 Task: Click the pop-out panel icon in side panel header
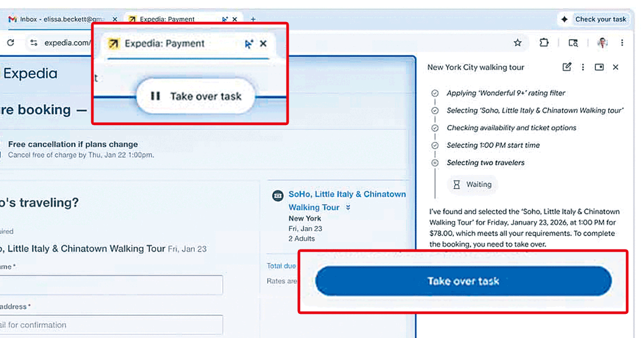tap(599, 67)
